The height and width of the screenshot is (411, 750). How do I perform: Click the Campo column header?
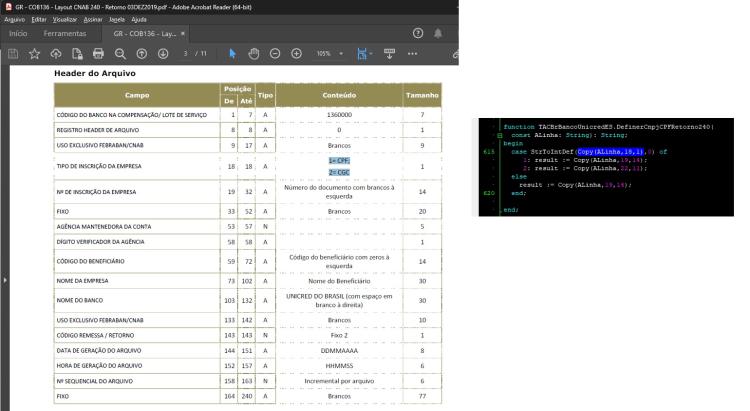(137, 95)
